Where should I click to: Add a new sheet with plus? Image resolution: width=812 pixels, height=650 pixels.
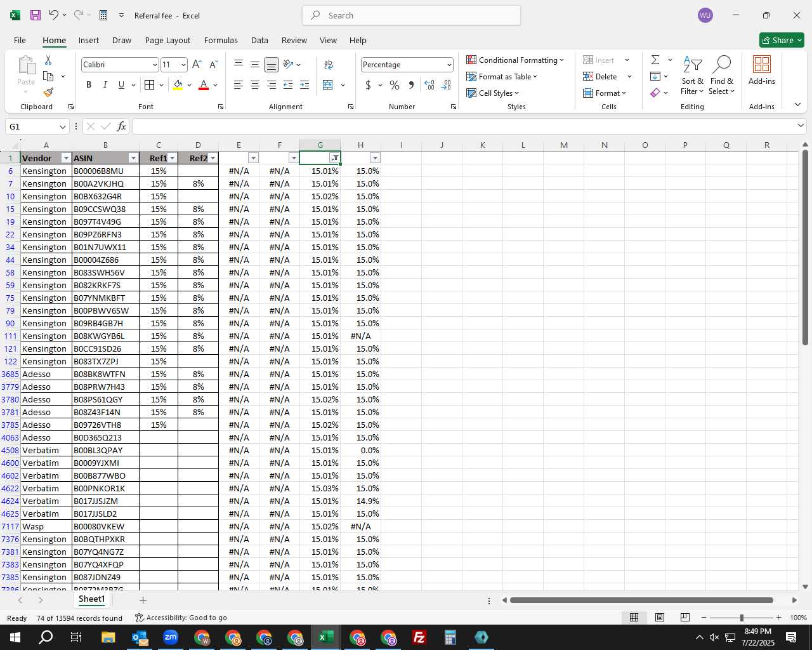point(143,600)
